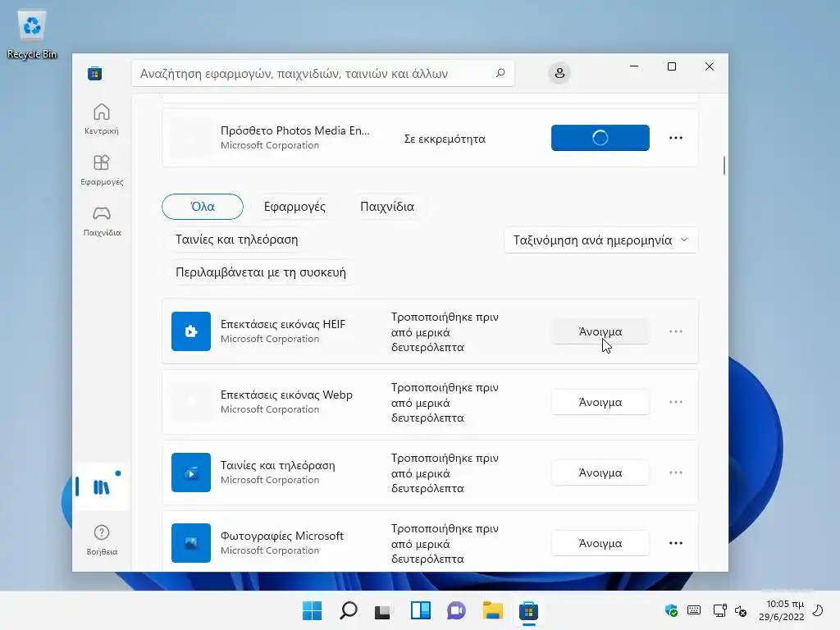The image size is (840, 630).
Task: Open the user account profile icon
Action: pyautogui.click(x=559, y=73)
